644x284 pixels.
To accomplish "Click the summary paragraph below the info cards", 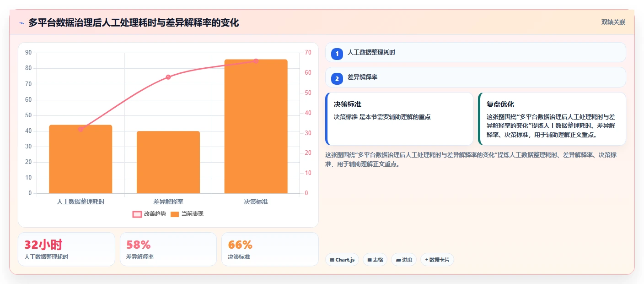I will [471, 159].
